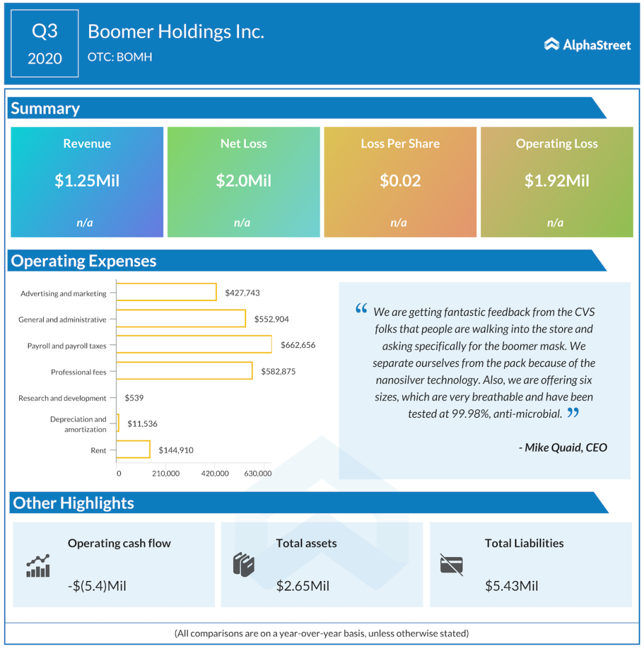The height and width of the screenshot is (651, 644).
Task: Click the Advertising and marketing bar
Action: 167,292
